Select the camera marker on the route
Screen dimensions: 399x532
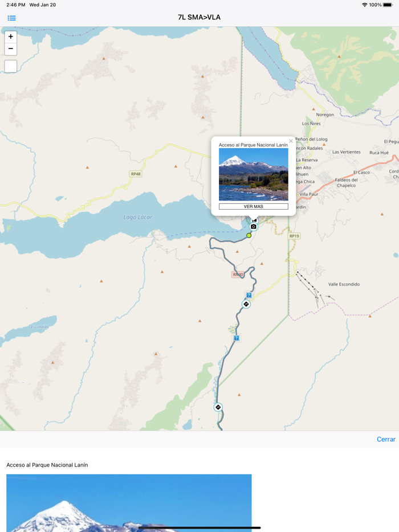[253, 227]
